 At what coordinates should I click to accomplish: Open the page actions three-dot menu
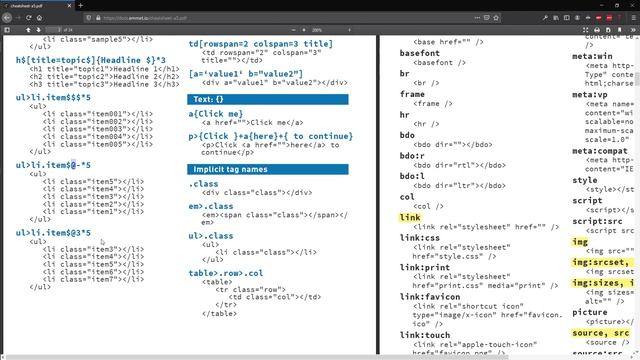tap(477, 18)
